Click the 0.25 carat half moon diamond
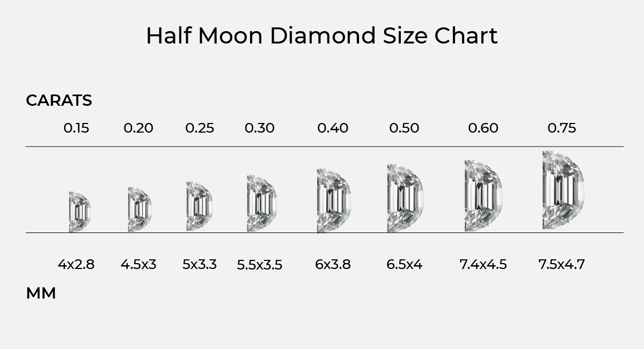The height and width of the screenshot is (349, 644). point(199,206)
